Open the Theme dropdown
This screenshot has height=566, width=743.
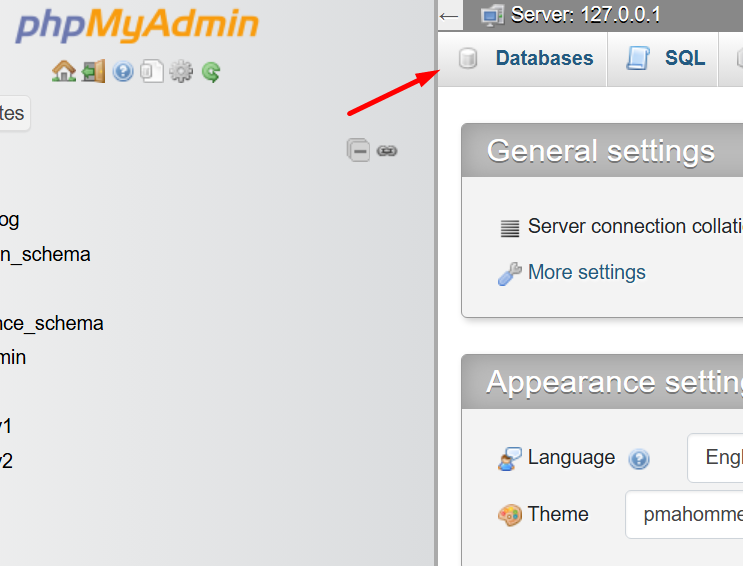[x=684, y=515]
